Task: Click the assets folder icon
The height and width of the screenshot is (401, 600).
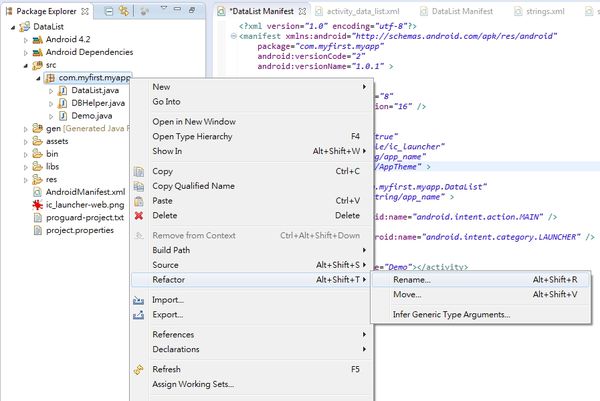Action: coord(38,141)
